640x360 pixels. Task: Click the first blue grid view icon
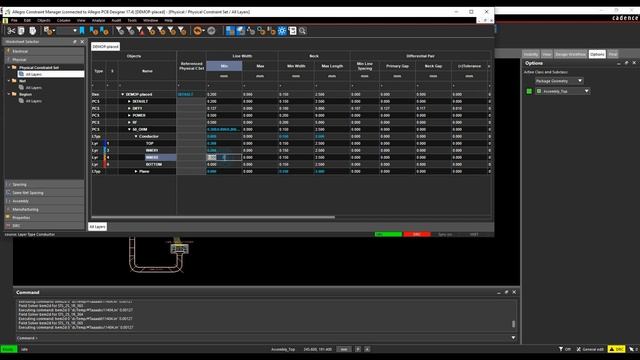230,31
